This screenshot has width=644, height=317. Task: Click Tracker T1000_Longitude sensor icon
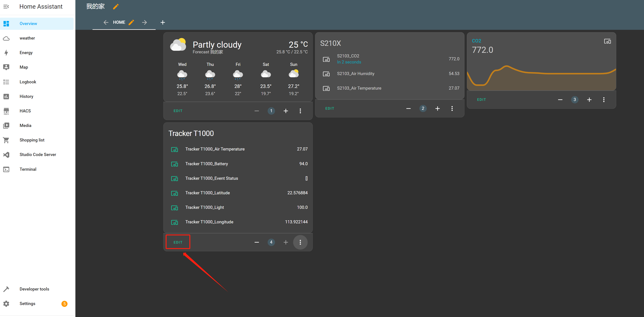pos(175,222)
